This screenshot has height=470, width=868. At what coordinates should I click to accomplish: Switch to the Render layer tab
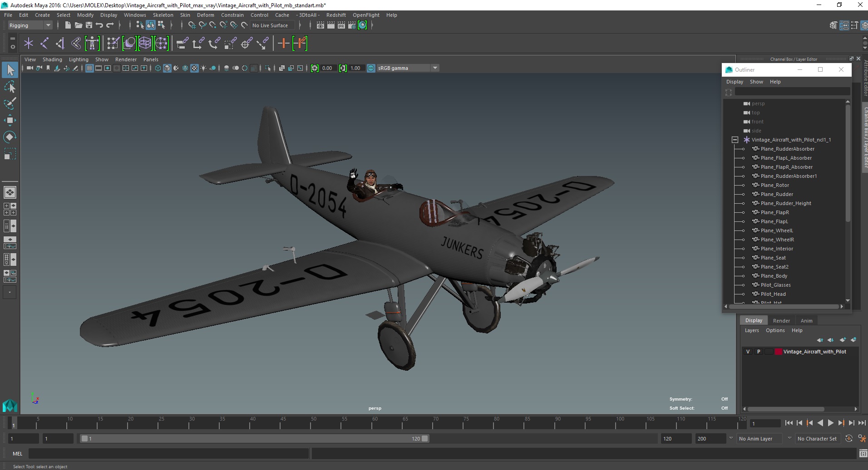tap(781, 320)
